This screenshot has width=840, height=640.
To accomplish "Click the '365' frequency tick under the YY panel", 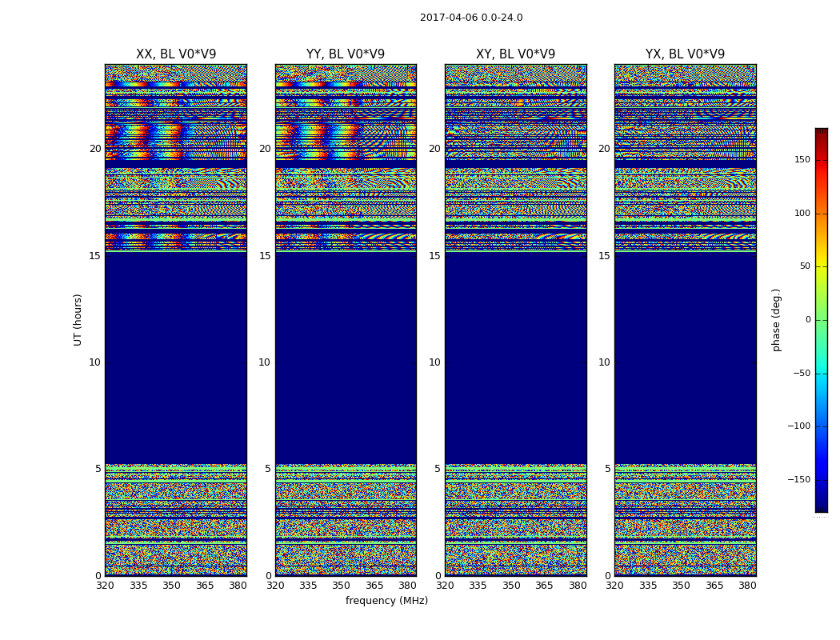I will coord(374,586).
